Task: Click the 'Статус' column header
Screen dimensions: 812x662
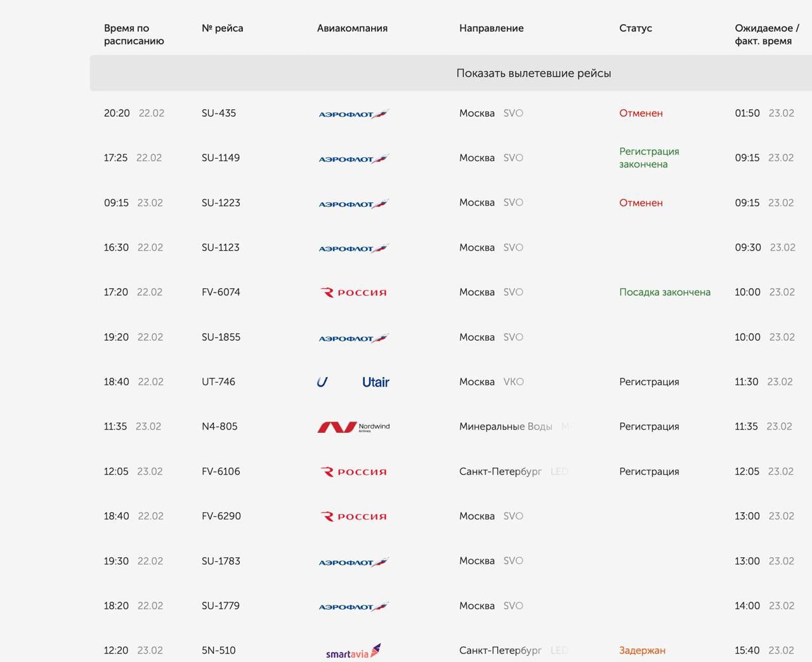Action: coord(635,28)
